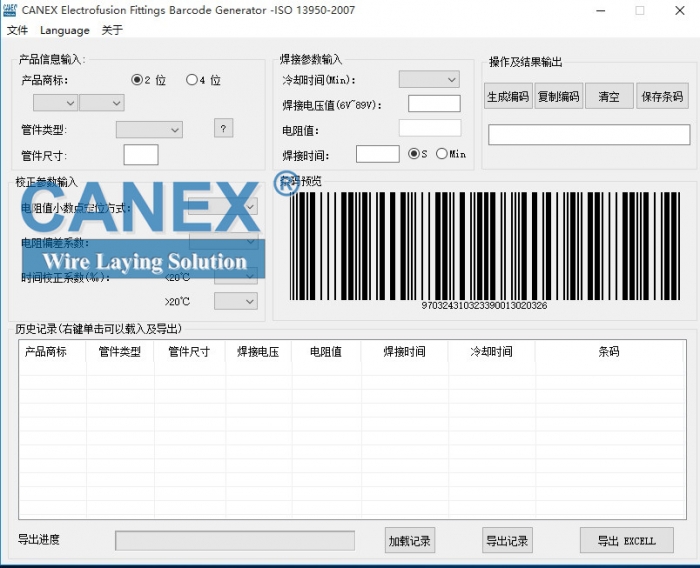Viewport: 700px width, 568px height.
Task: Open the 管件类型 dropdown
Action: coord(149,130)
